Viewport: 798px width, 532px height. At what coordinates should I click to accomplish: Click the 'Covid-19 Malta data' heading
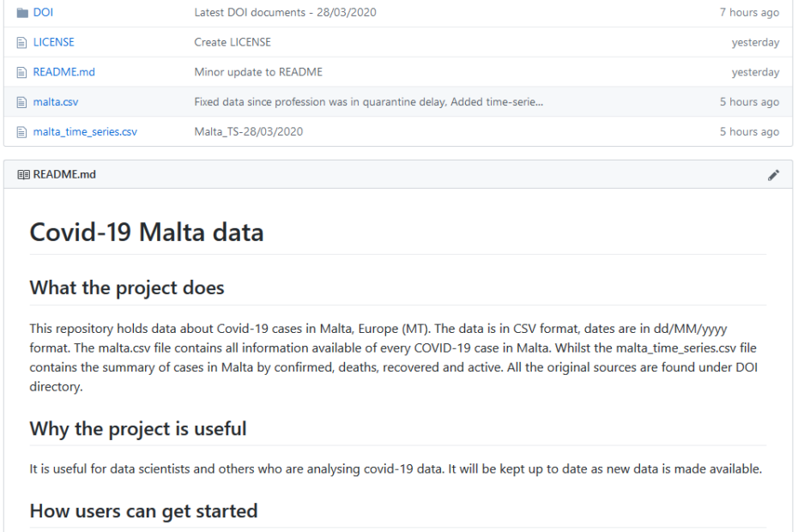[147, 233]
